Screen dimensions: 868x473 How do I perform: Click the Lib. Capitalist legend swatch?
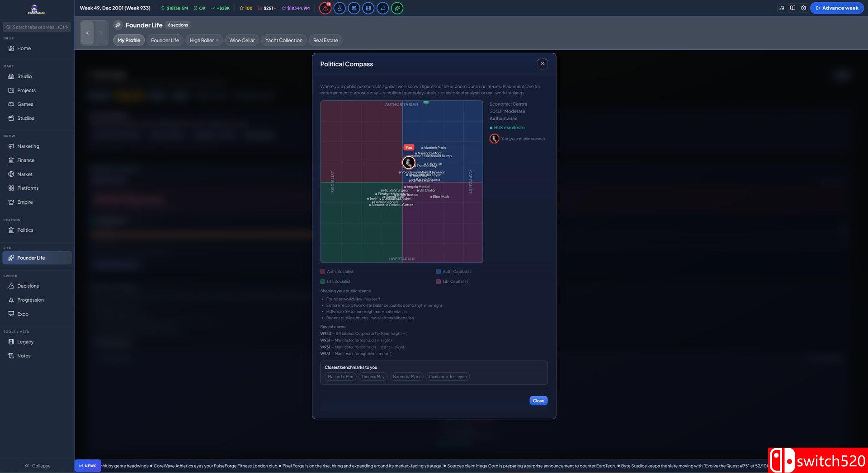439,282
